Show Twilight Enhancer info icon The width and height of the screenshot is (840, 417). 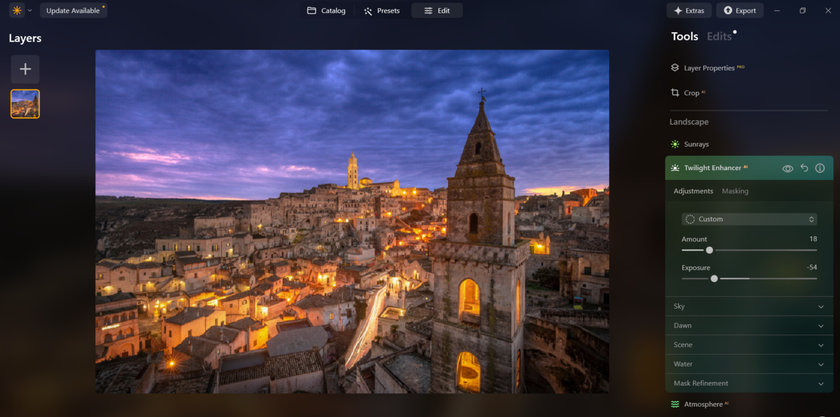click(820, 168)
